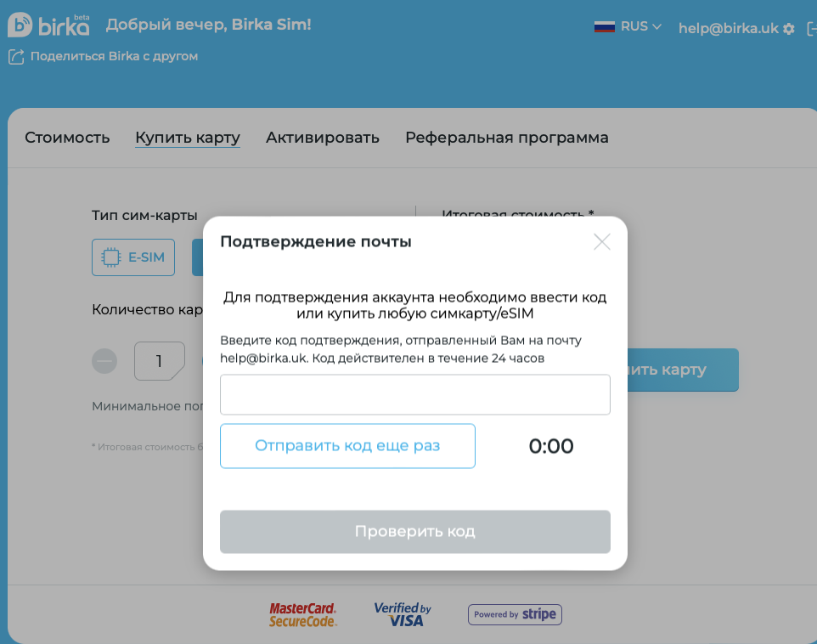Viewport: 817px width, 644px height.
Task: Open the Стоимость tab
Action: click(67, 138)
